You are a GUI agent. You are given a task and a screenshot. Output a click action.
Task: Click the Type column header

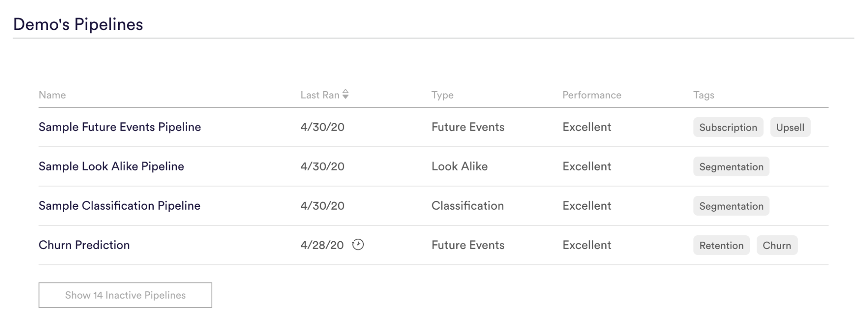442,95
